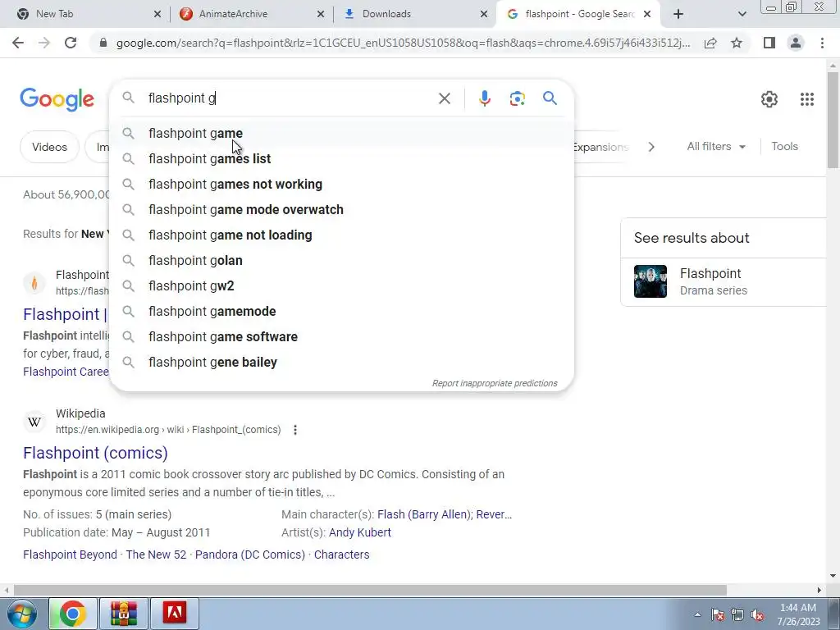Image resolution: width=840 pixels, height=630 pixels.
Task: Close the Downloads tab
Action: (484, 14)
